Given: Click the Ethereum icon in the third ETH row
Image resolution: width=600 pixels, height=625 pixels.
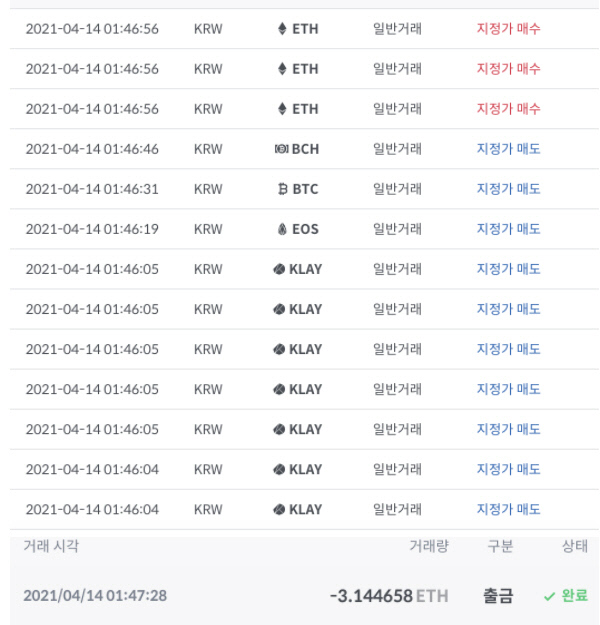Looking at the screenshot, I should coord(282,109).
